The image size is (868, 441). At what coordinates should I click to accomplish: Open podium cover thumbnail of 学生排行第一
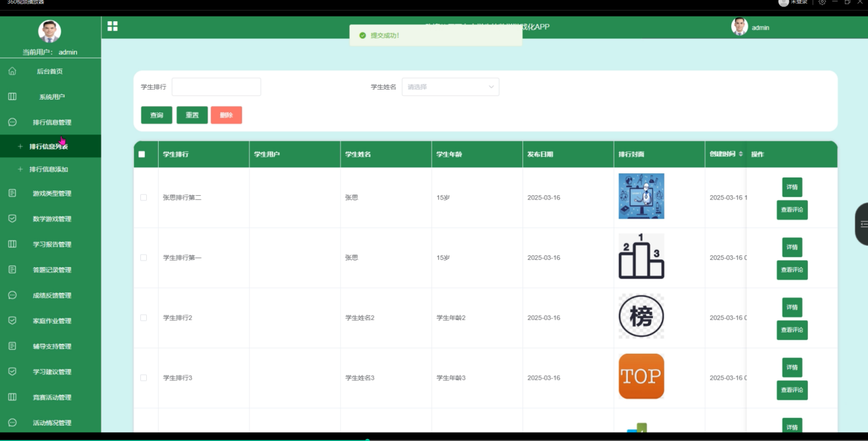point(641,256)
